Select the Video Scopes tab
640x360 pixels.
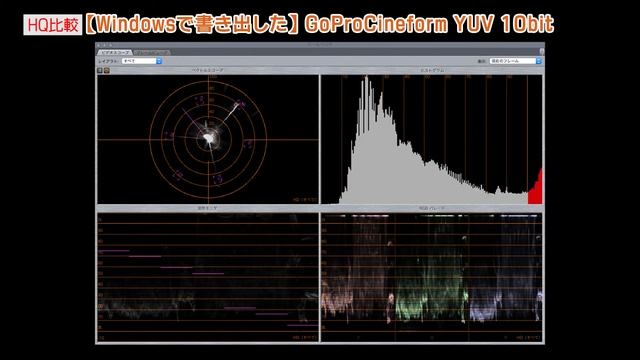pyautogui.click(x=115, y=53)
